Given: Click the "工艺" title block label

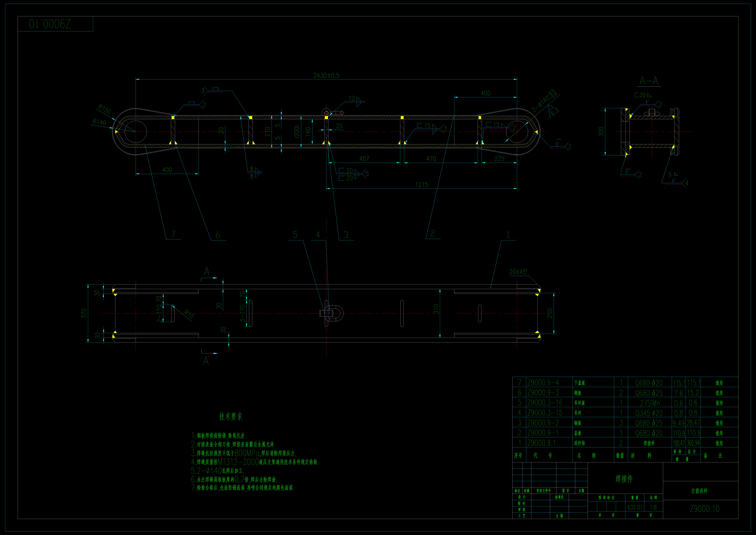Looking at the screenshot, I should click(x=522, y=516).
